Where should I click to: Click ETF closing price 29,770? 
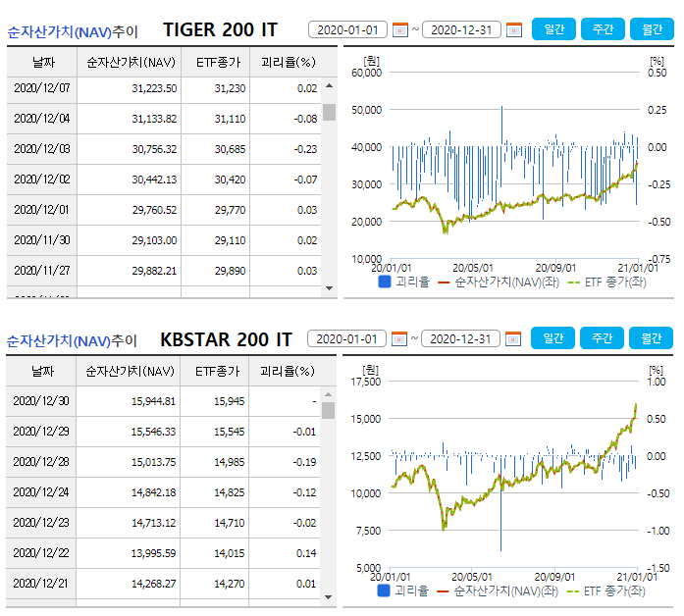tap(230, 210)
